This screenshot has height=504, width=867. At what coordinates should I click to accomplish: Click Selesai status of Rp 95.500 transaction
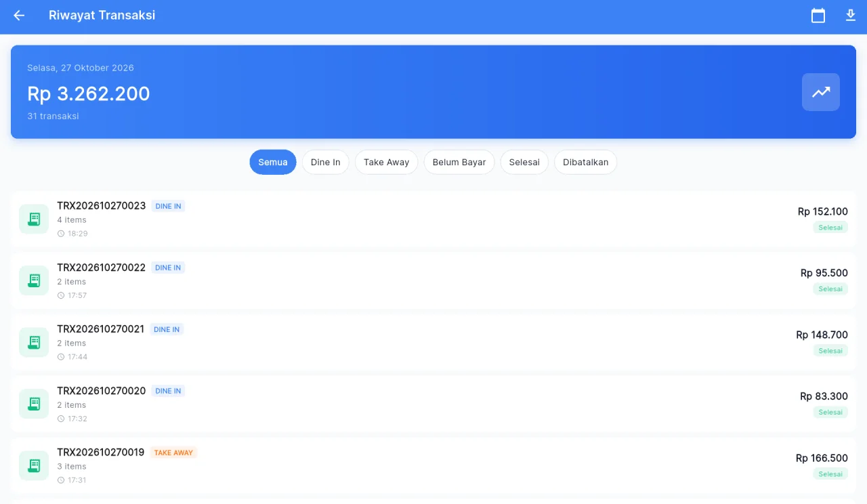point(830,289)
